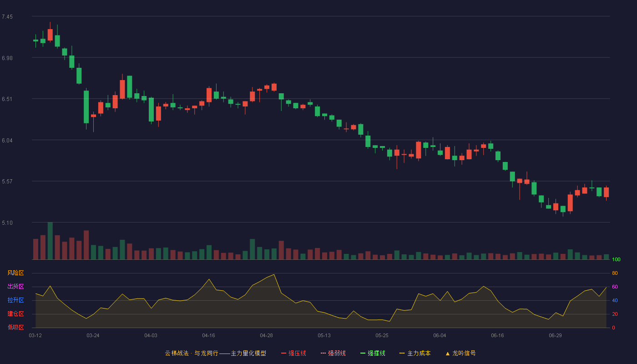
Task: Select the 低吸区 indicator zone label
Action: [15, 327]
